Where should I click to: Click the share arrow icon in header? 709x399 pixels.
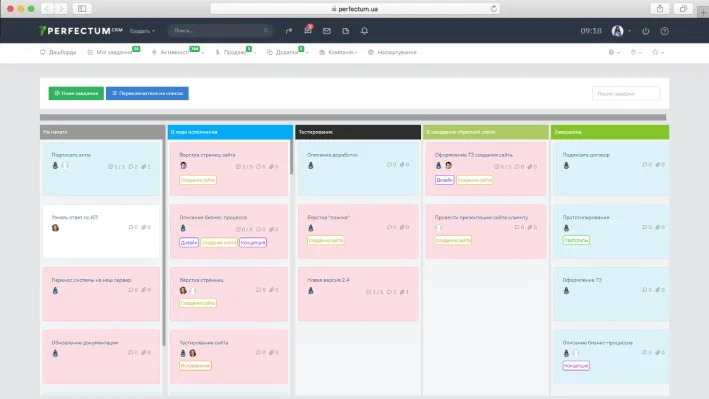(x=288, y=31)
